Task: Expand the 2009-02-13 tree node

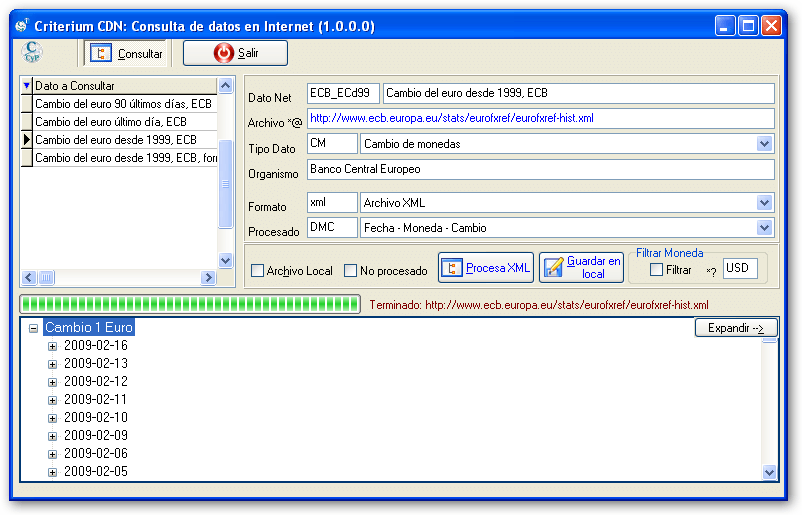Action: [x=52, y=364]
